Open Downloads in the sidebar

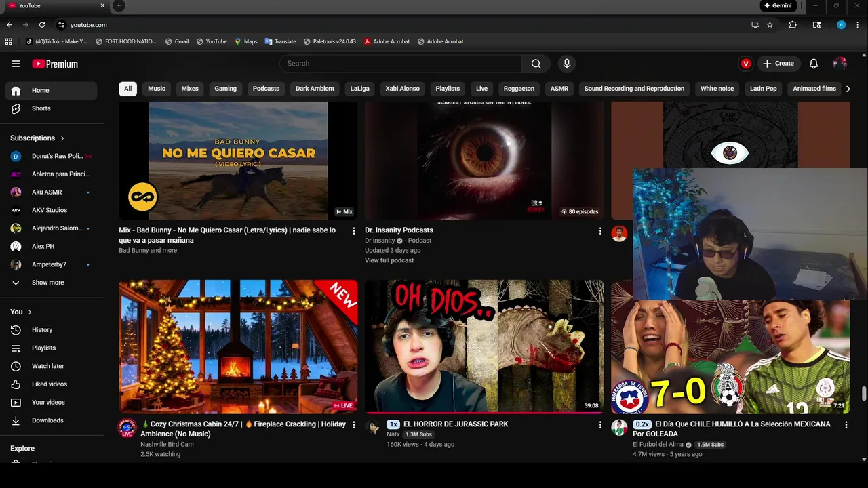tap(51, 420)
